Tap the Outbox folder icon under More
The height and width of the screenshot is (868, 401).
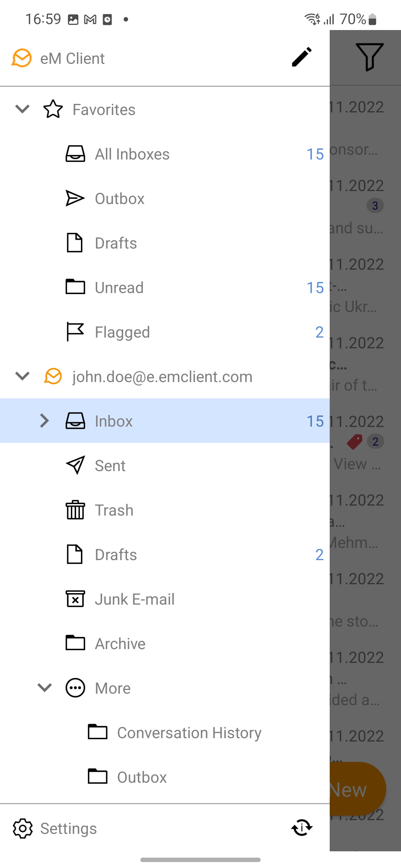(x=98, y=776)
